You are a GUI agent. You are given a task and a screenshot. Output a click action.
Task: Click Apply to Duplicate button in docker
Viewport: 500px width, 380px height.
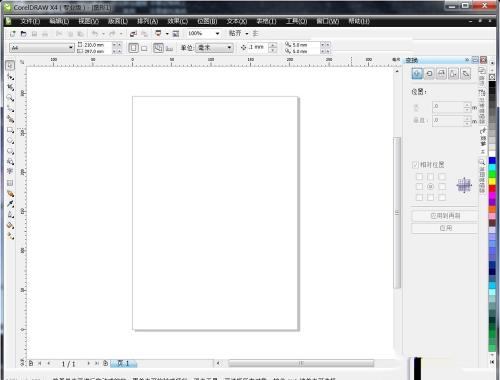click(x=445, y=216)
